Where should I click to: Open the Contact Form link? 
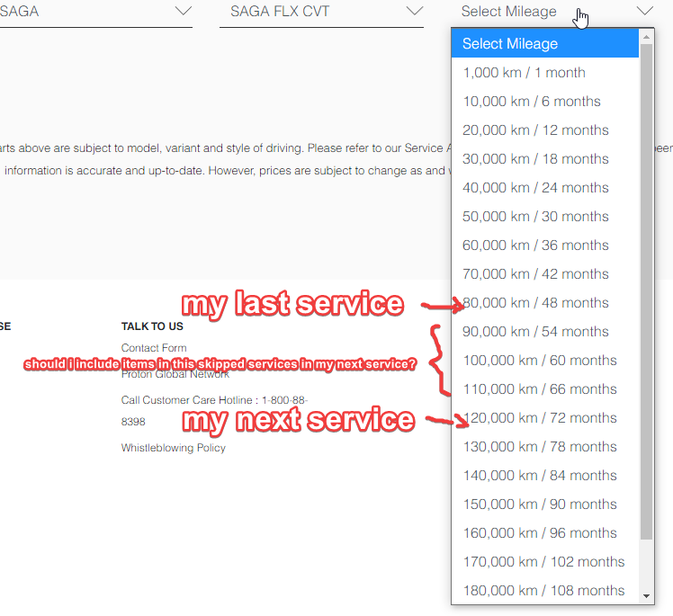[x=154, y=348]
